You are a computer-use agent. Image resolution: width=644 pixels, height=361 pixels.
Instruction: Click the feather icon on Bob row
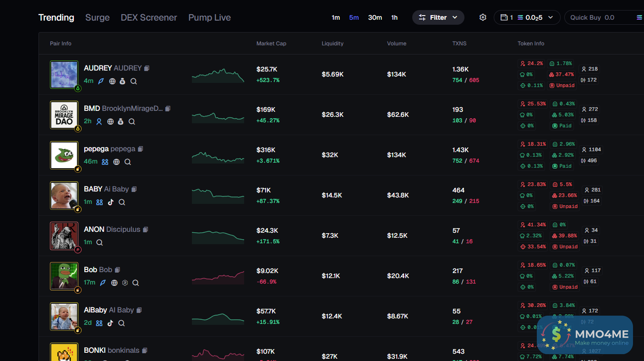(103, 283)
